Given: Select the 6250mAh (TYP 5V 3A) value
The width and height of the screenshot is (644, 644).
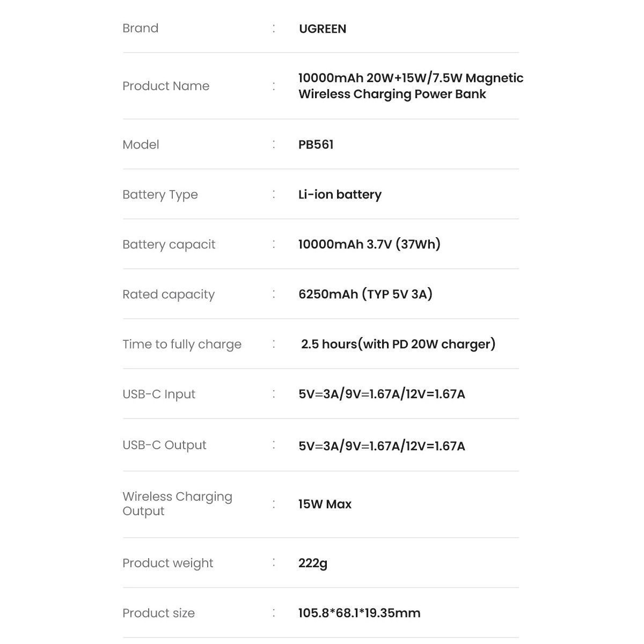Looking at the screenshot, I should pyautogui.click(x=365, y=294).
